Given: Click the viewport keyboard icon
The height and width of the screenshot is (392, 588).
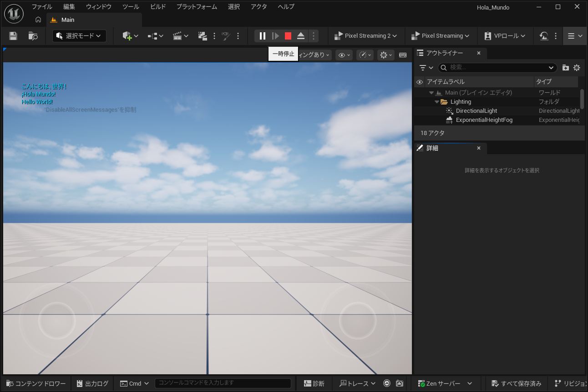Looking at the screenshot, I should pos(403,55).
